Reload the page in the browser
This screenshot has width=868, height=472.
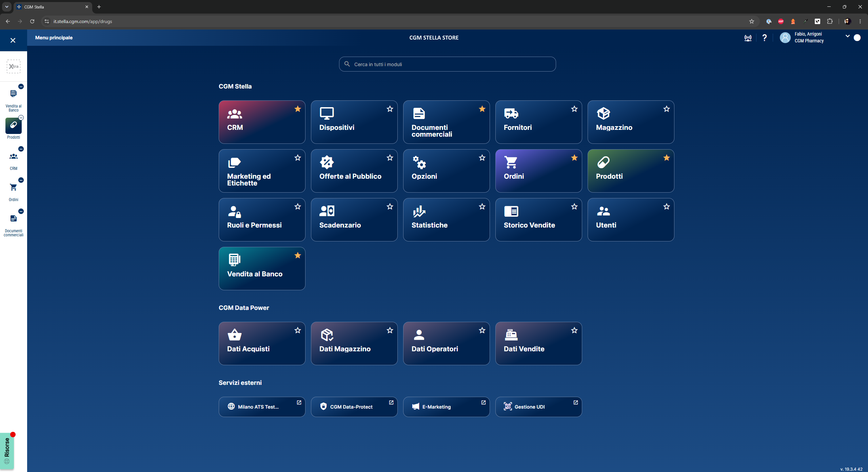tap(32, 21)
